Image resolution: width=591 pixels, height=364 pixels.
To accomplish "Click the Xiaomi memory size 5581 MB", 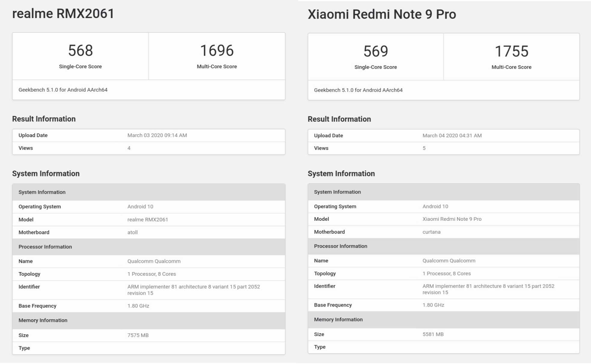I will point(433,335).
